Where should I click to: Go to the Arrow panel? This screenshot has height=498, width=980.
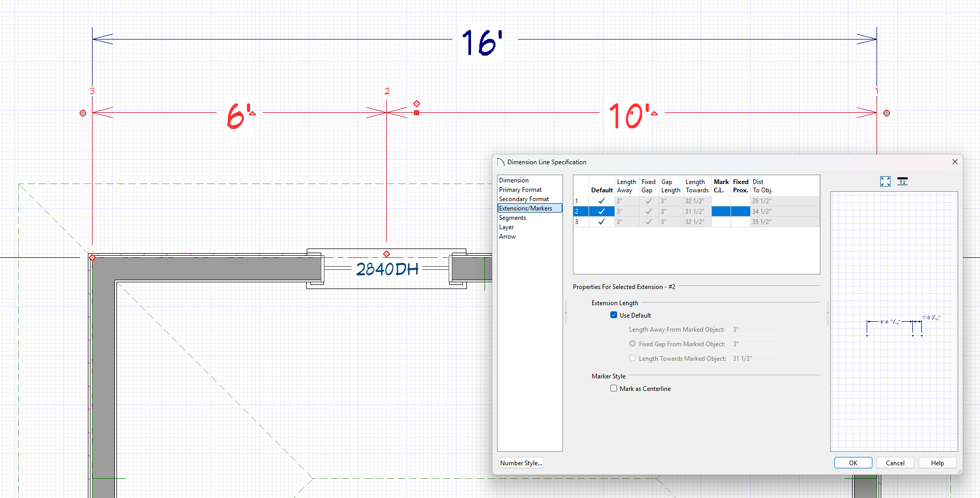click(507, 237)
